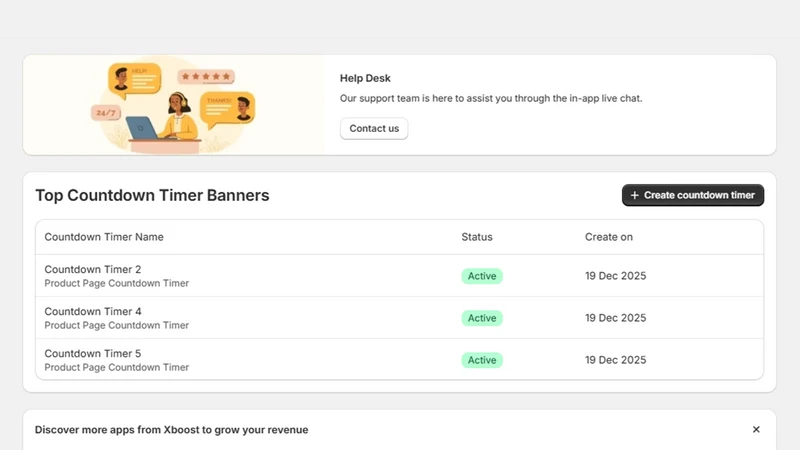Click the Top Countdown Timer Banners heading
Screen dimensions: 800x450
click(x=152, y=195)
